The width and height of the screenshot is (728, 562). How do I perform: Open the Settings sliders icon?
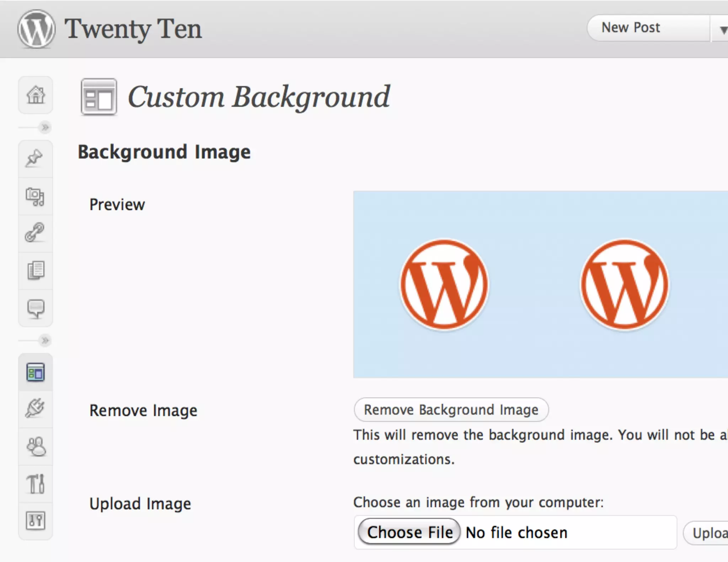click(x=36, y=521)
